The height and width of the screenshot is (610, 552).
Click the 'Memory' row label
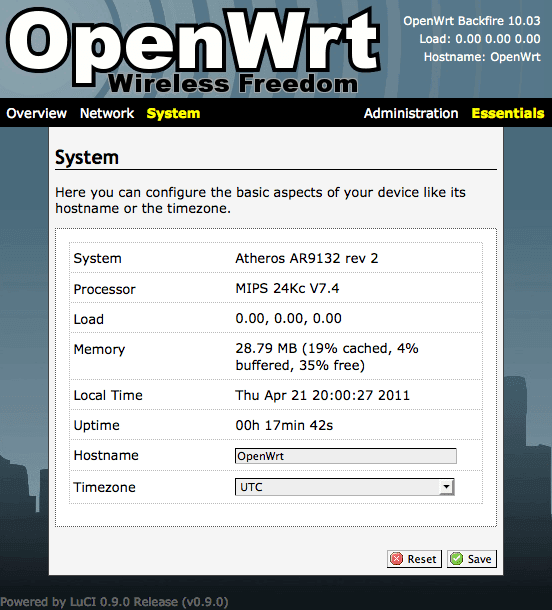(99, 349)
